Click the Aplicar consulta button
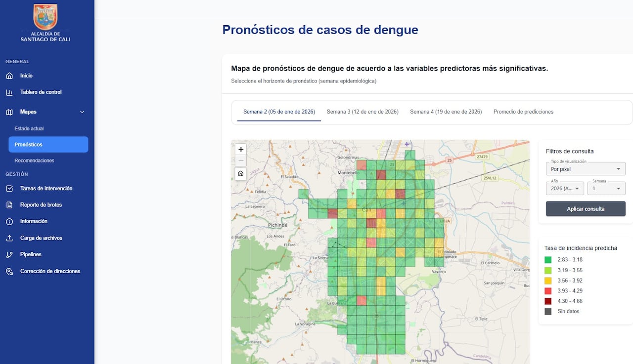 point(586,209)
